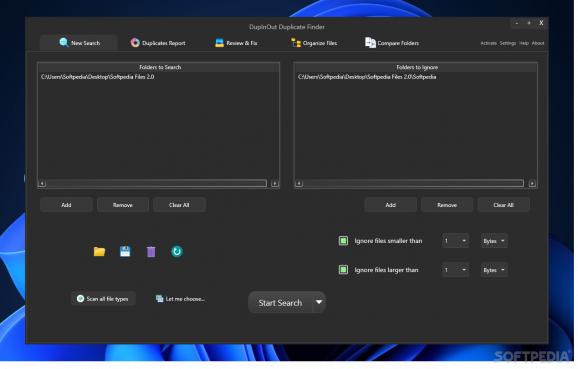Click Add under Folders to Search
Viewport: 578px width, 369px height.
(66, 205)
